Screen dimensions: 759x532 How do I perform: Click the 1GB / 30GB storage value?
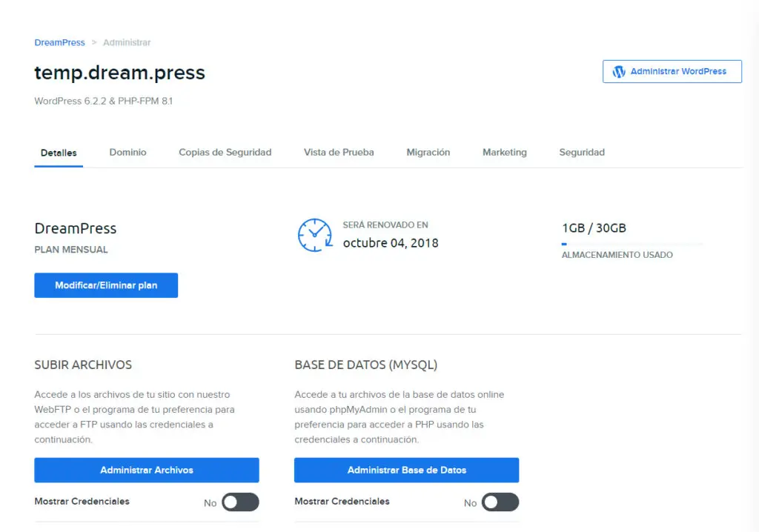(594, 228)
